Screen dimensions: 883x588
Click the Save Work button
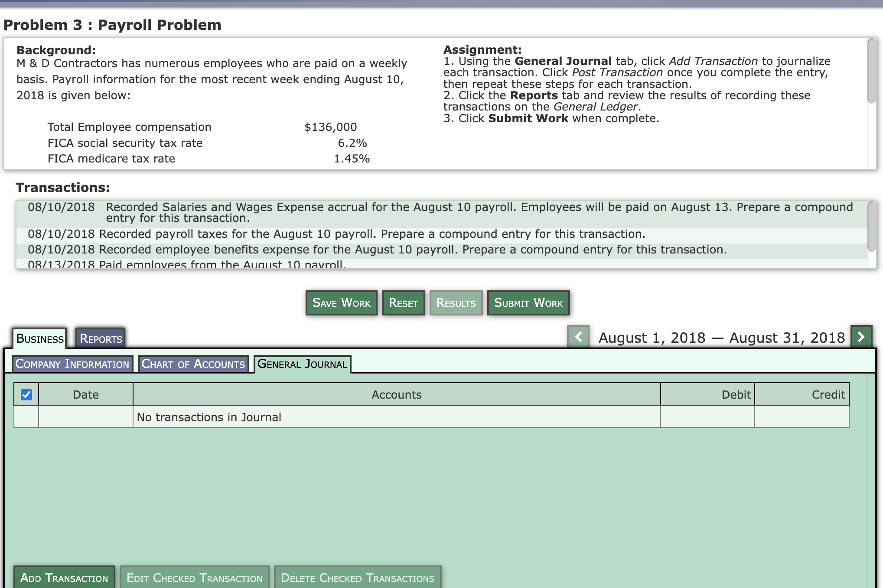(341, 302)
